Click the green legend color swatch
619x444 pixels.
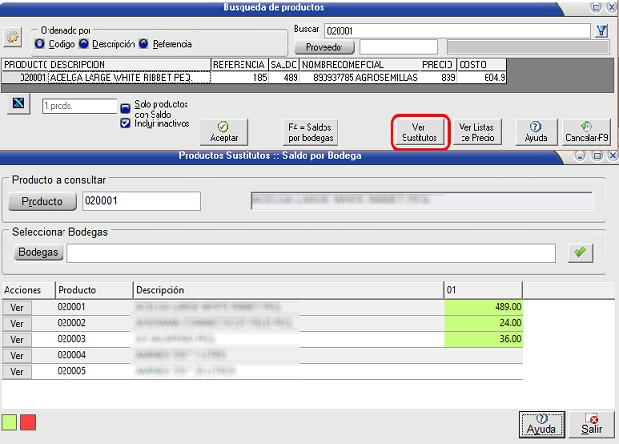(10, 423)
